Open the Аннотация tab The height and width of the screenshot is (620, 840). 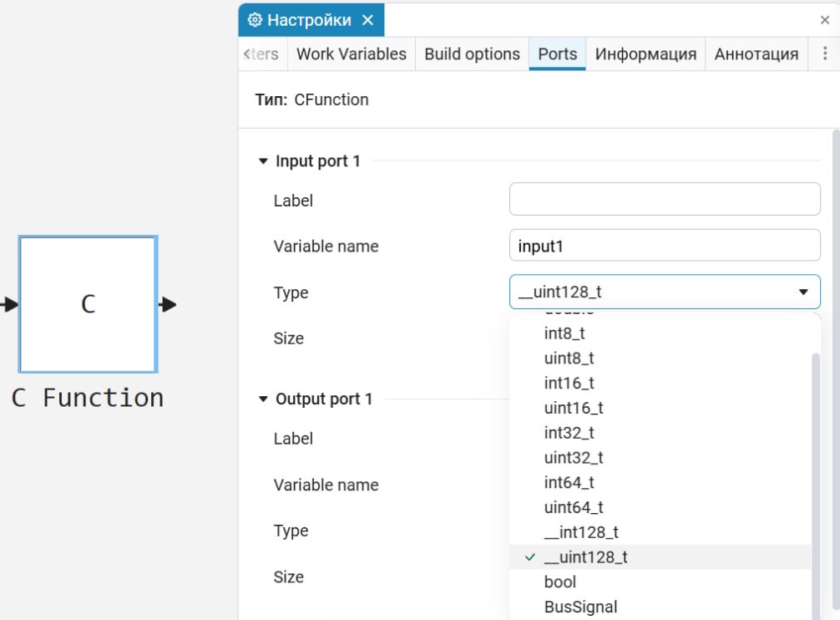pyautogui.click(x=756, y=53)
